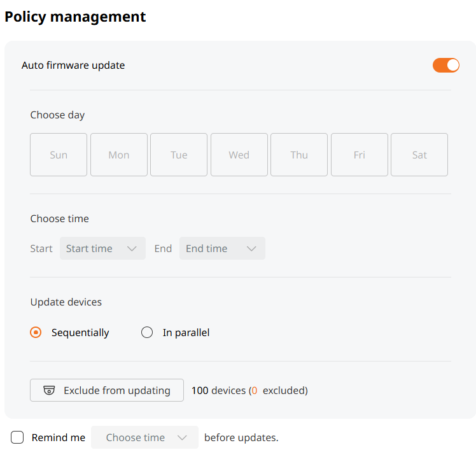Click the camera icon in Exclude button
This screenshot has height=457, width=476.
point(49,390)
